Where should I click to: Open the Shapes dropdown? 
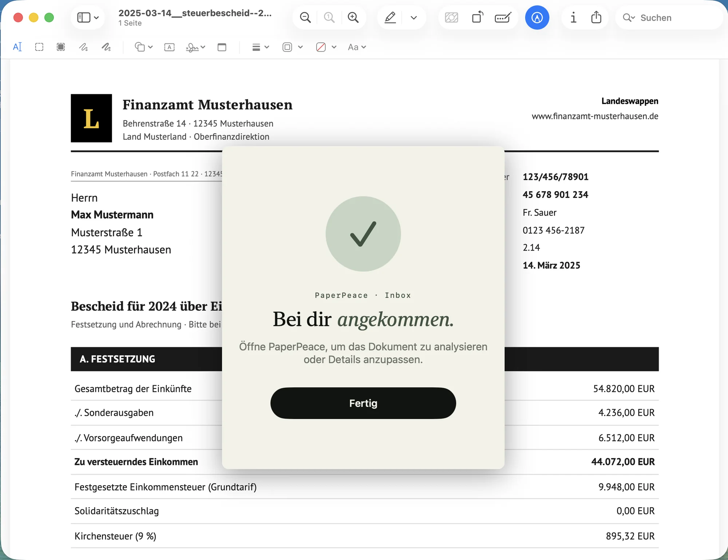click(x=143, y=47)
